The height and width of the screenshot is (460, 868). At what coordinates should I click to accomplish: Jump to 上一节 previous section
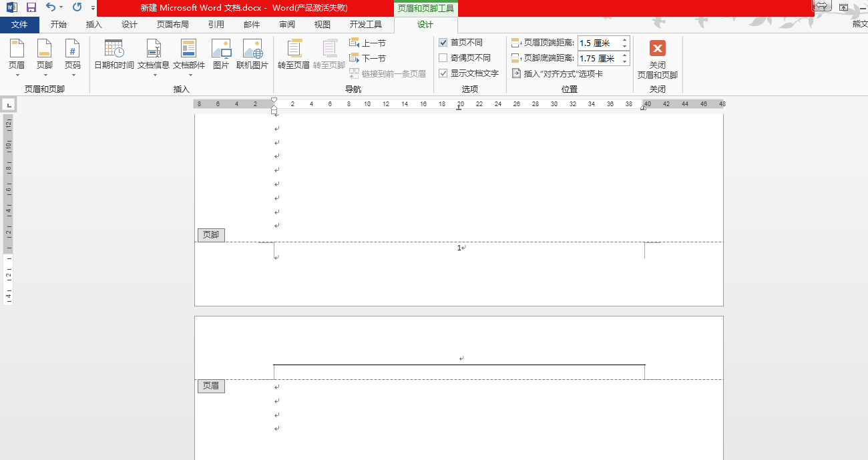[367, 43]
